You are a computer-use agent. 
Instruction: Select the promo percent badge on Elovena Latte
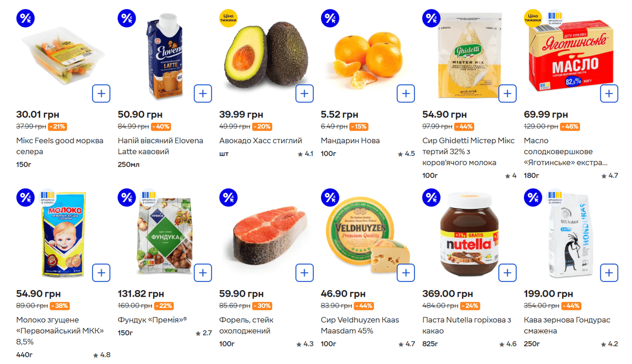(127, 18)
